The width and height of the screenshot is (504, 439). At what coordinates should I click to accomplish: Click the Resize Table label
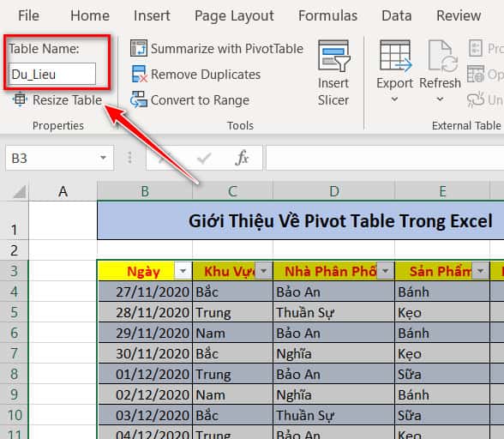pos(68,100)
